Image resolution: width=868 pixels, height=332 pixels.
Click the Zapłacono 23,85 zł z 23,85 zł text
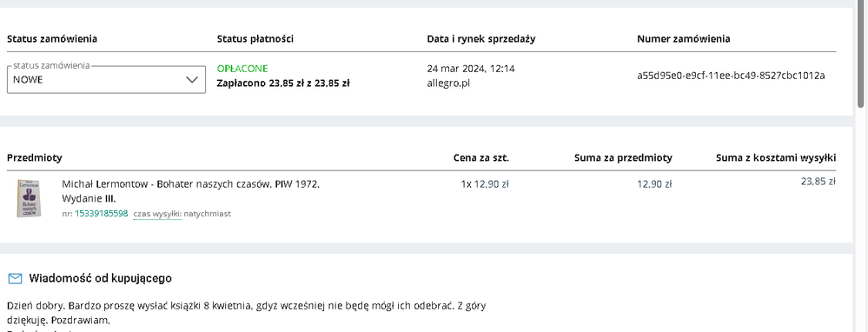283,83
